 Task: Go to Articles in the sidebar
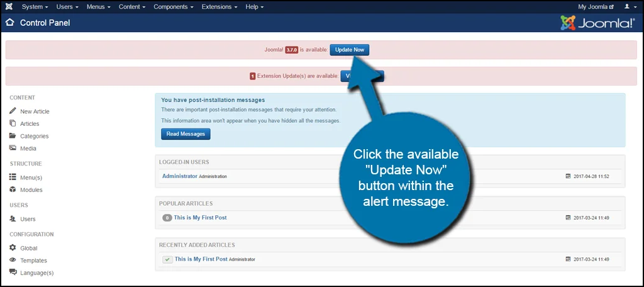coord(30,124)
